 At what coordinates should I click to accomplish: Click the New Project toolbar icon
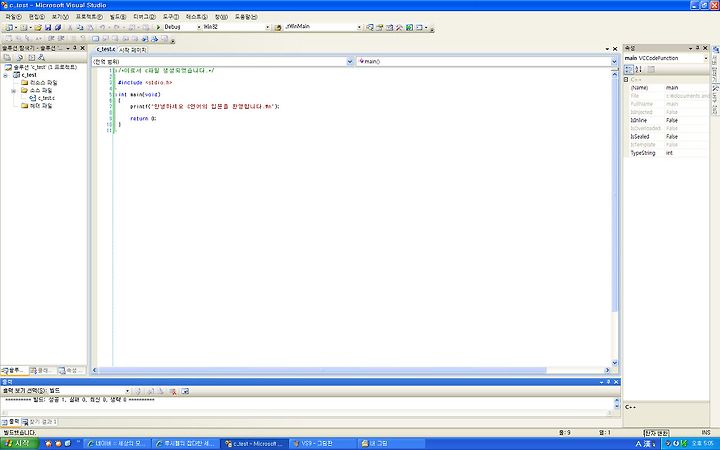click(x=8, y=28)
